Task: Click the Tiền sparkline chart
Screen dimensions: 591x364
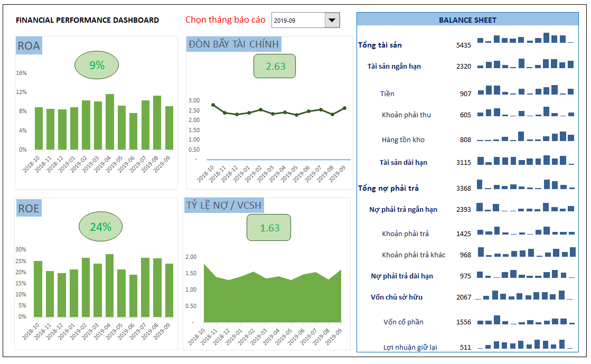Action: point(525,90)
